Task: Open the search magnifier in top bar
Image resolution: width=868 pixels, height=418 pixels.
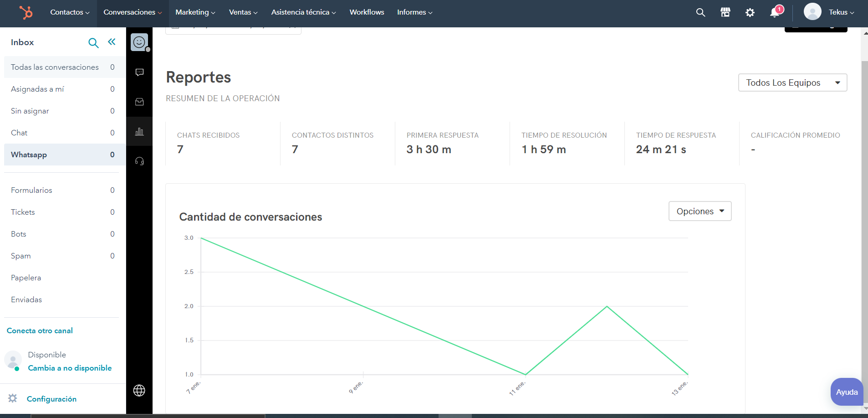Action: tap(700, 13)
